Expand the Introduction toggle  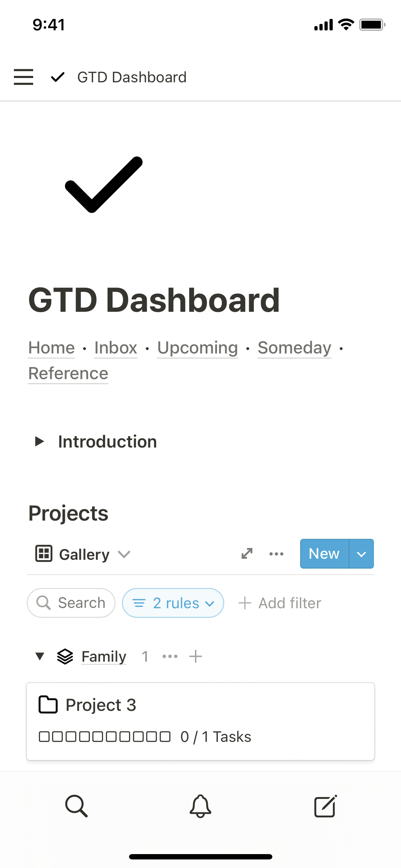click(40, 441)
